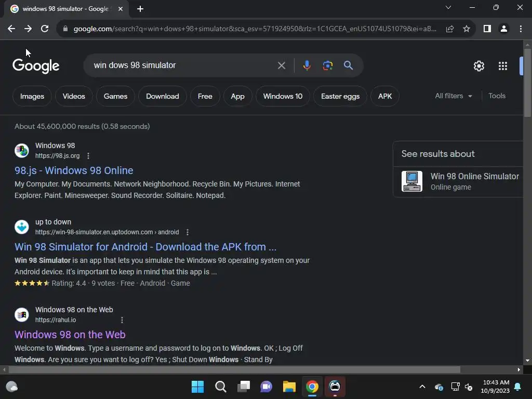The height and width of the screenshot is (399, 532).
Task: Bookmark this page with the star icon
Action: [467, 29]
